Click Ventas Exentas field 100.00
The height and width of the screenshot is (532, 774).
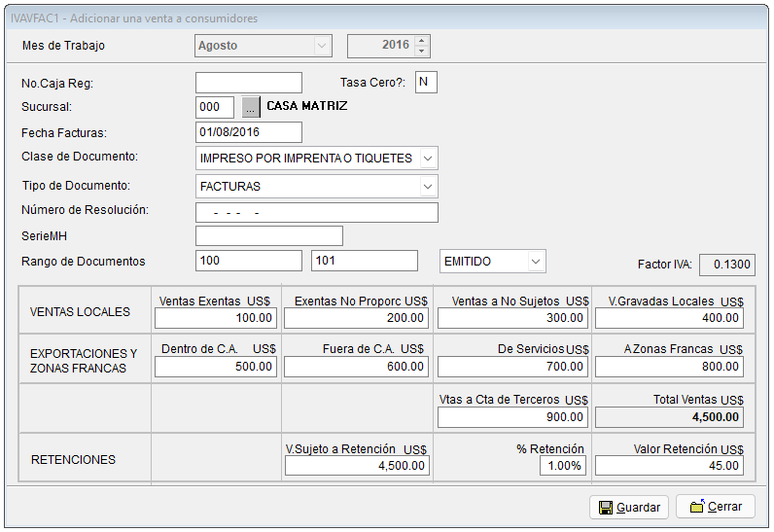pyautogui.click(x=216, y=318)
